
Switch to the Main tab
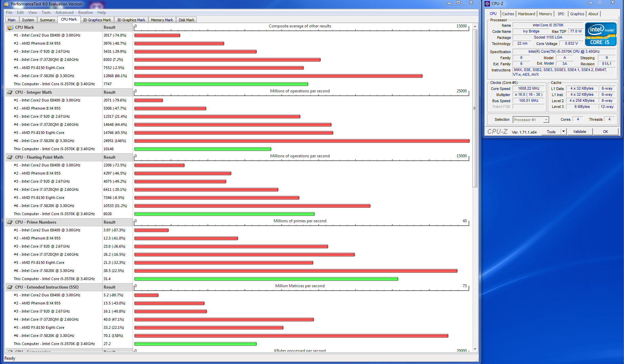[12, 20]
